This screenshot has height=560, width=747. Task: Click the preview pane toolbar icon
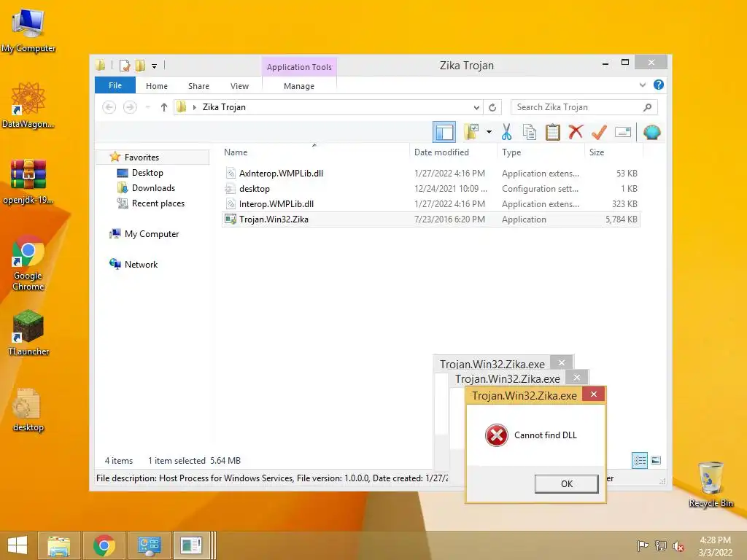click(444, 133)
